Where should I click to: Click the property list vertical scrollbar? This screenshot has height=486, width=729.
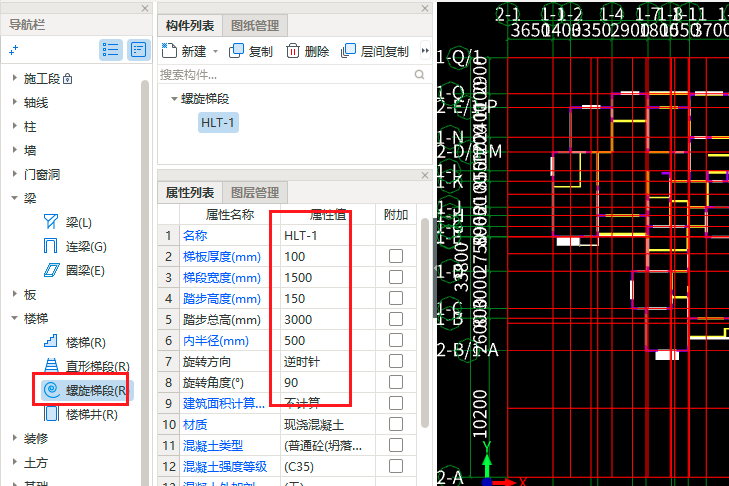tap(424, 323)
